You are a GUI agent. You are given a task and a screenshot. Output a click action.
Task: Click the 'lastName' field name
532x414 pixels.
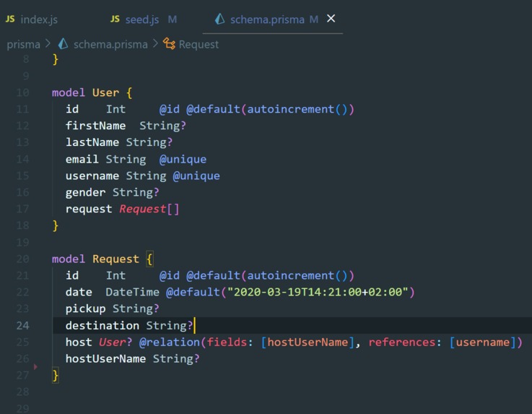click(x=92, y=142)
